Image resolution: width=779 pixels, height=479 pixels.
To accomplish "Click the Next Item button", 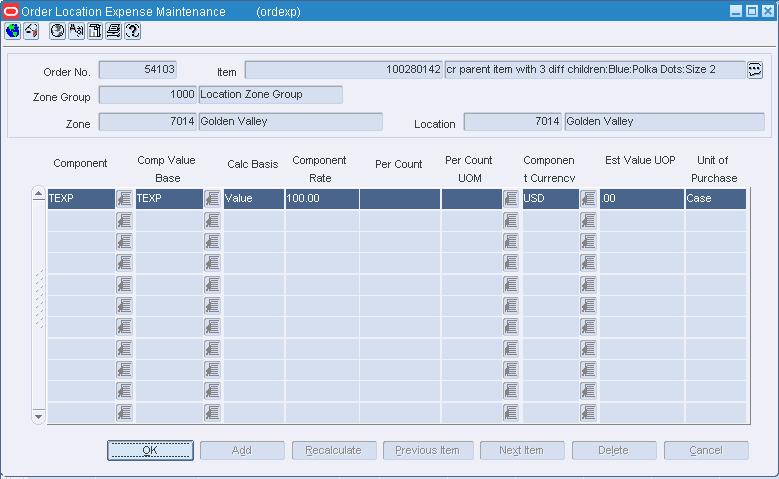I will pos(522,450).
